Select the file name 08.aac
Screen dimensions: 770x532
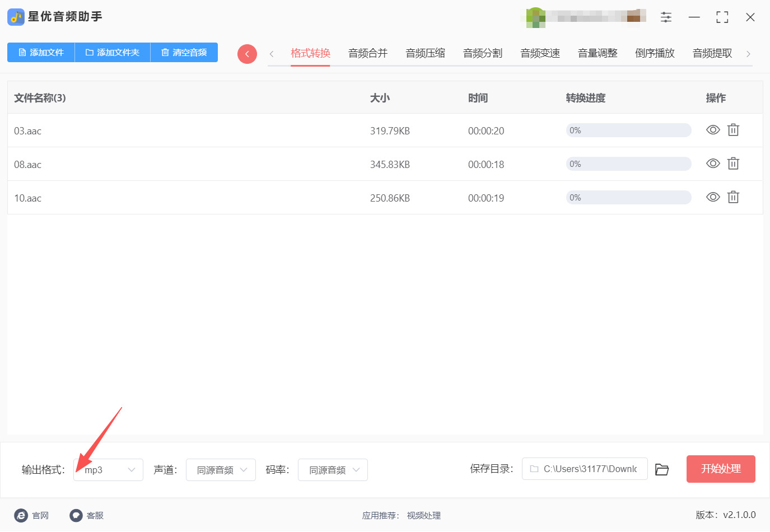pyautogui.click(x=27, y=165)
